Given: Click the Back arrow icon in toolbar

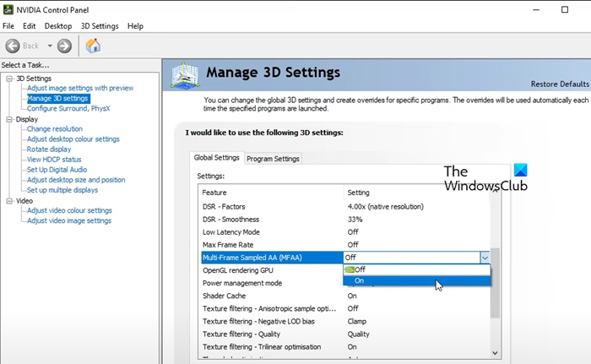Looking at the screenshot, I should [x=13, y=46].
